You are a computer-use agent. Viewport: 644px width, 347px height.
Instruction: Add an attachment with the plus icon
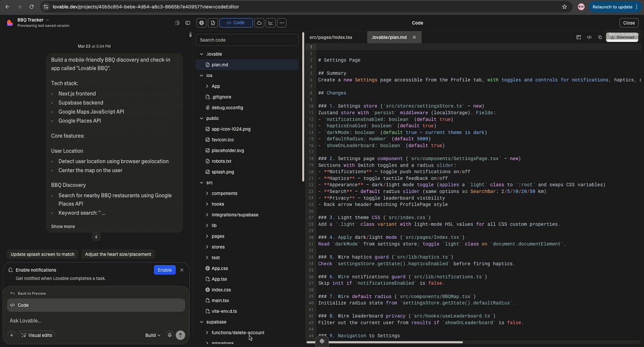click(11, 335)
